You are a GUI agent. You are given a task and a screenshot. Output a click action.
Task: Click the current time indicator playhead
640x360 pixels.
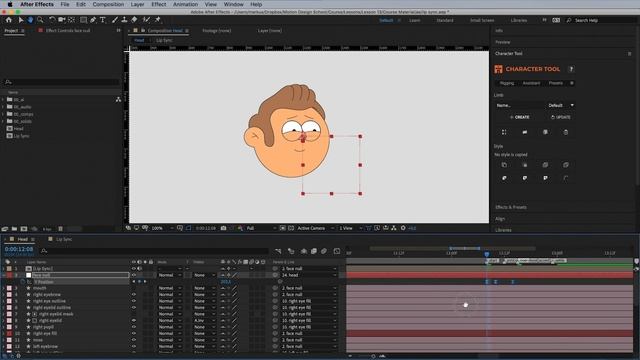click(x=487, y=254)
